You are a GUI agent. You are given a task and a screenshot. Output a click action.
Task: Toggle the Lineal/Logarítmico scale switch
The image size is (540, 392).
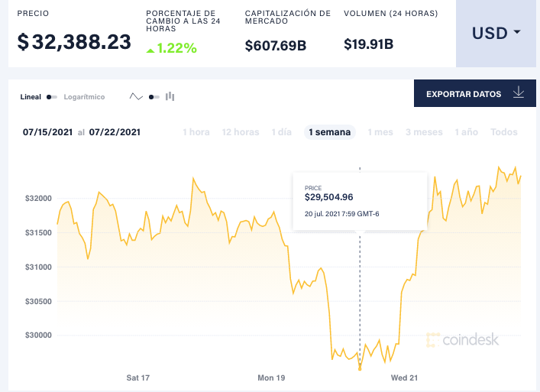51,97
